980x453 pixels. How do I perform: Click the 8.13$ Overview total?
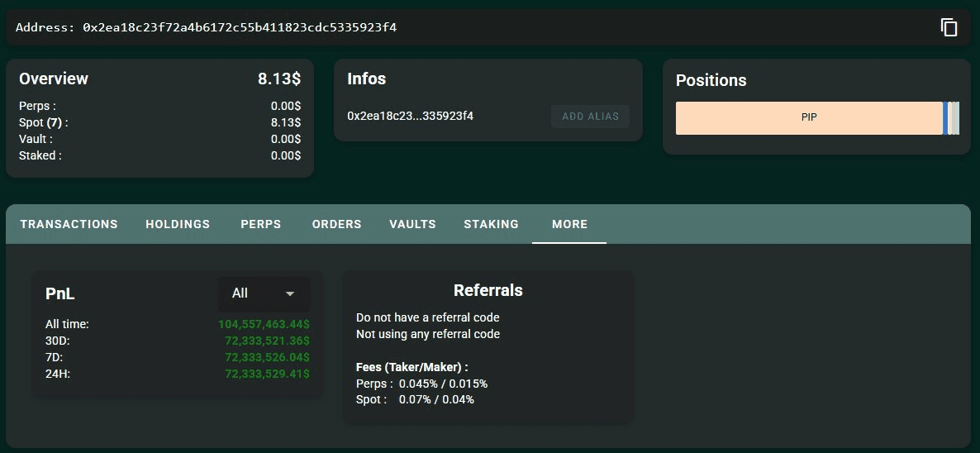(x=278, y=79)
